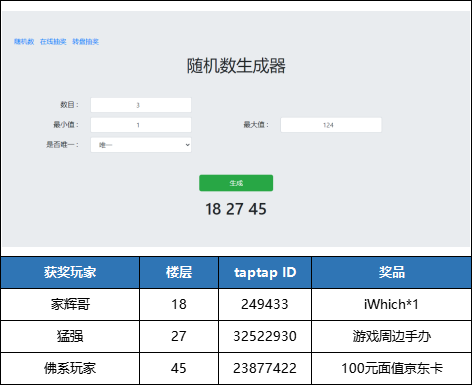Click the 最大值 label
Image resolution: width=472 pixels, height=385 pixels.
[x=256, y=125]
